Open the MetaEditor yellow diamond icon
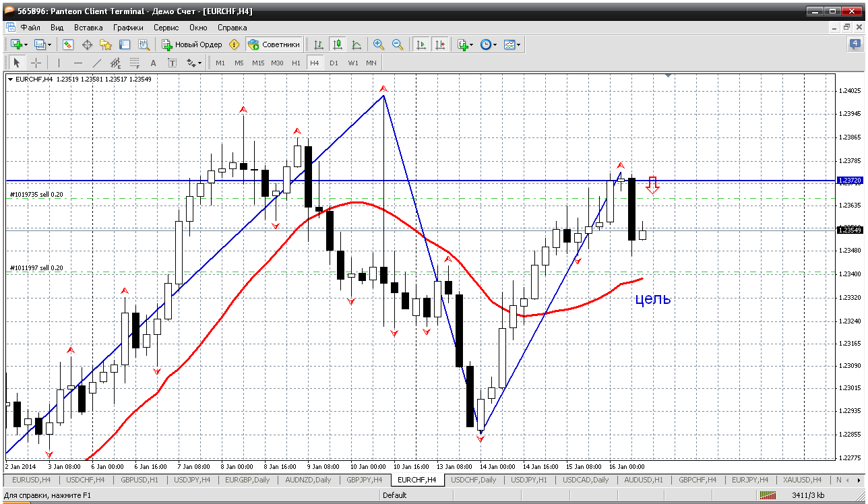This screenshot has height=504, width=868. click(235, 44)
